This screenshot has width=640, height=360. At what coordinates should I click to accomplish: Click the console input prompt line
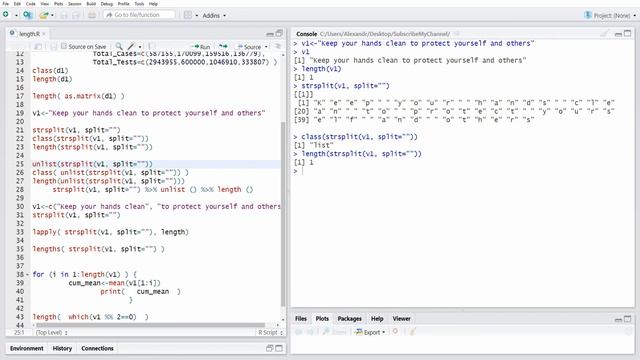(x=462, y=171)
